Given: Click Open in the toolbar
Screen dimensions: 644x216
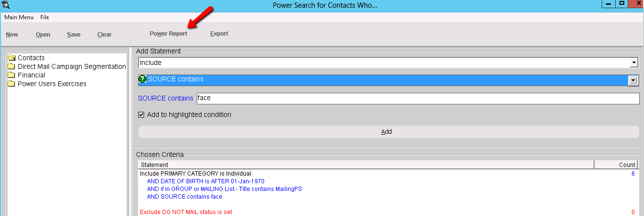Looking at the screenshot, I should 43,35.
